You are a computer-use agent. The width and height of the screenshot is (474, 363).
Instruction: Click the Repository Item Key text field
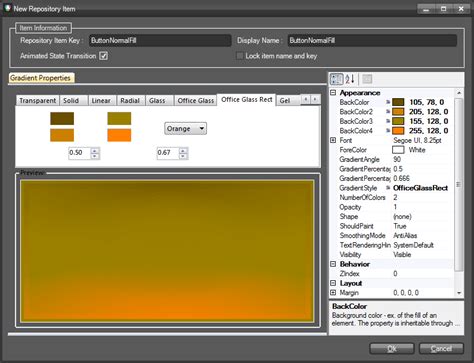point(160,40)
